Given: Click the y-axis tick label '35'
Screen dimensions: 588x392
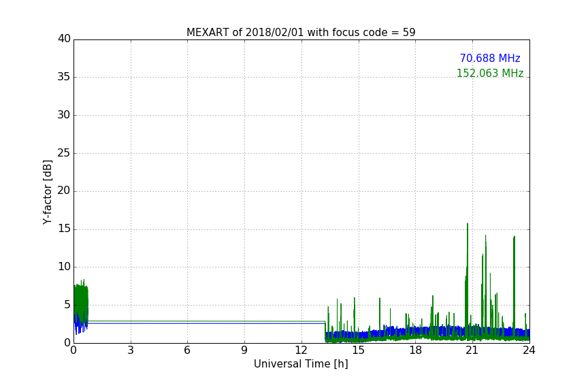Looking at the screenshot, I should pos(64,77).
